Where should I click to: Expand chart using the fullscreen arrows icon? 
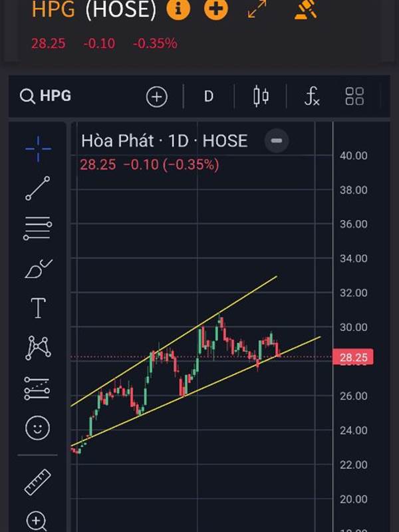[x=257, y=9]
